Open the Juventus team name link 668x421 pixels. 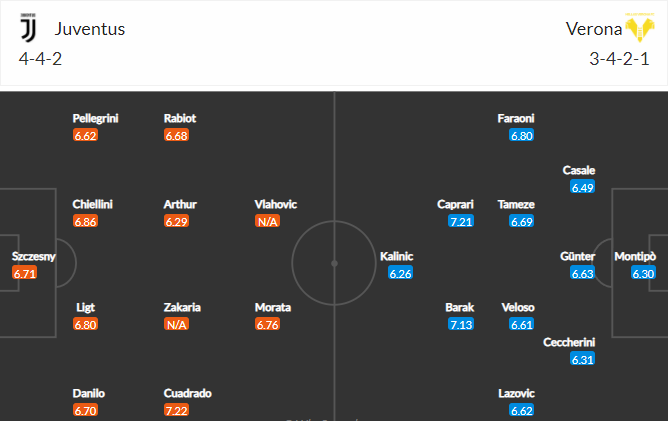(x=90, y=29)
